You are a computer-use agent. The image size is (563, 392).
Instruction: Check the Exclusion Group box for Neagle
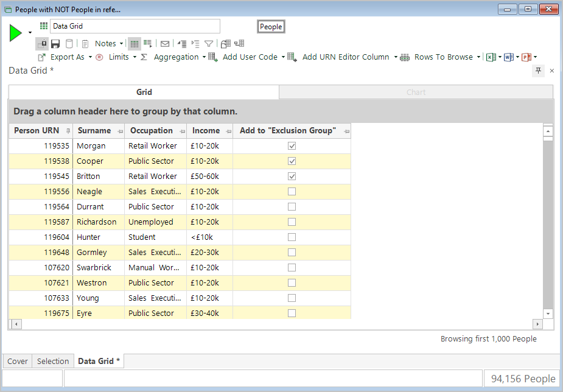292,192
